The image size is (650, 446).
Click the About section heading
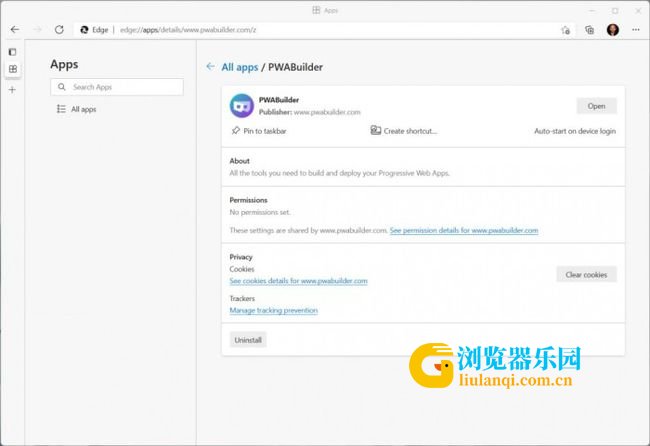click(240, 161)
